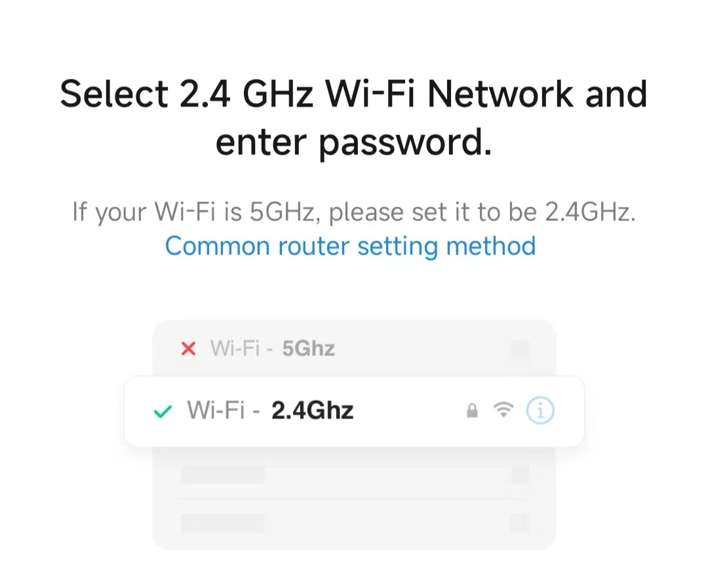Click the green checkmark beside Wi-Fi 2.4Ghz
708x588 pixels.
162,410
